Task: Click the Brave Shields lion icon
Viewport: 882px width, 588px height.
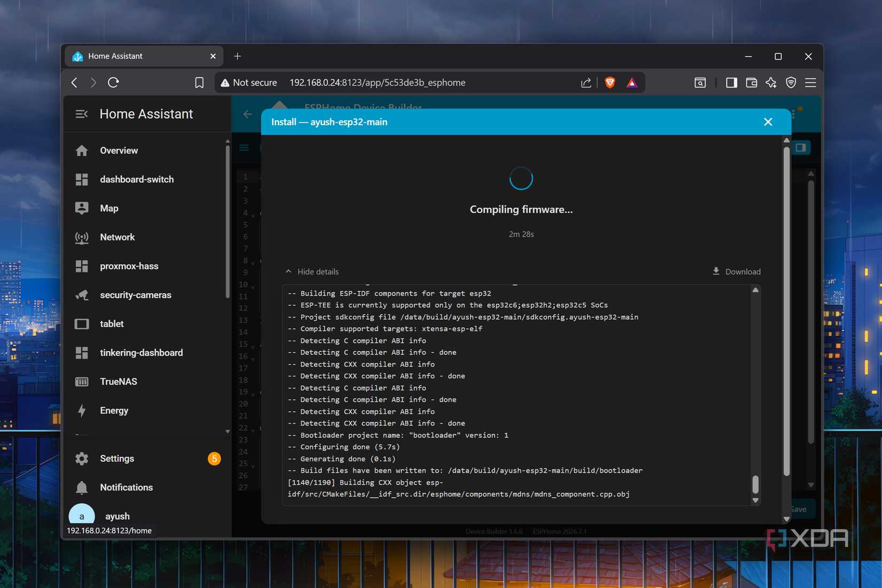Action: pyautogui.click(x=610, y=82)
